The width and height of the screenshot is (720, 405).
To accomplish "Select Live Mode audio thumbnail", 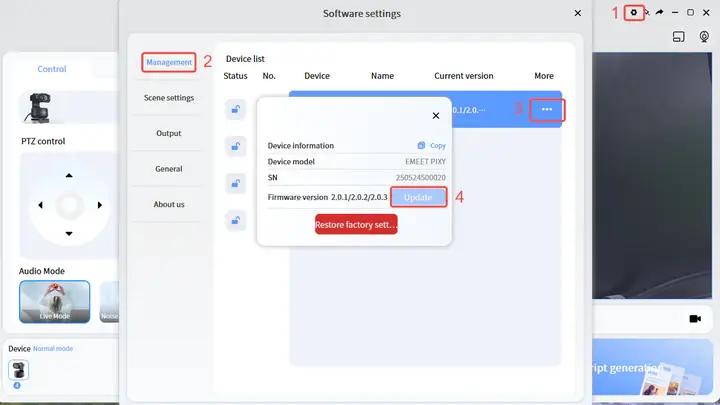I will [x=55, y=301].
